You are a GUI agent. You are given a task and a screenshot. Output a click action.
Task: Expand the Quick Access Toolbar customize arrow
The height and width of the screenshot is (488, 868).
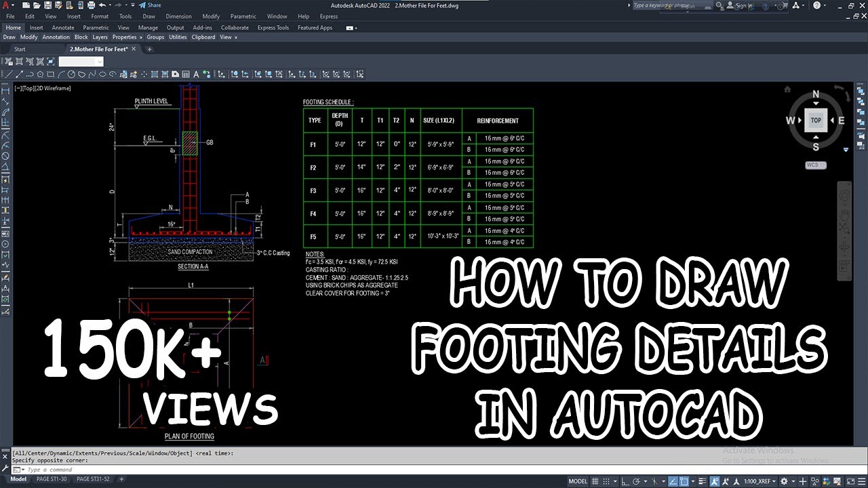[132, 5]
